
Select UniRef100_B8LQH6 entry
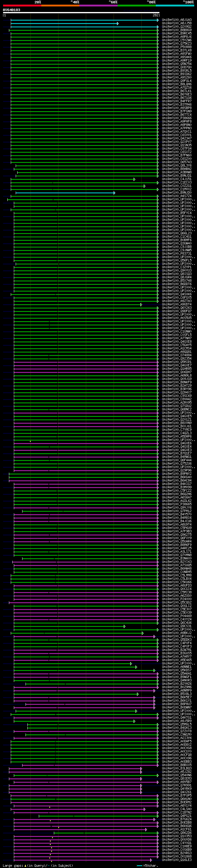[x=177, y=84]
